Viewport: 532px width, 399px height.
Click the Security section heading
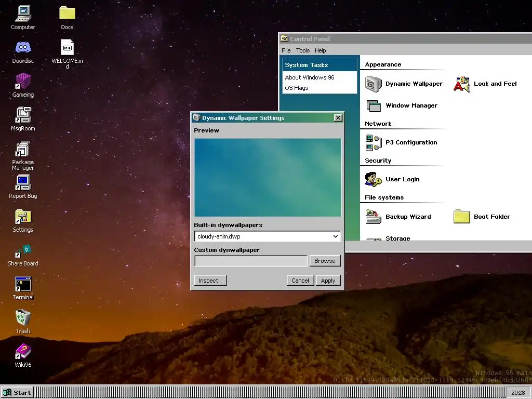pos(378,161)
